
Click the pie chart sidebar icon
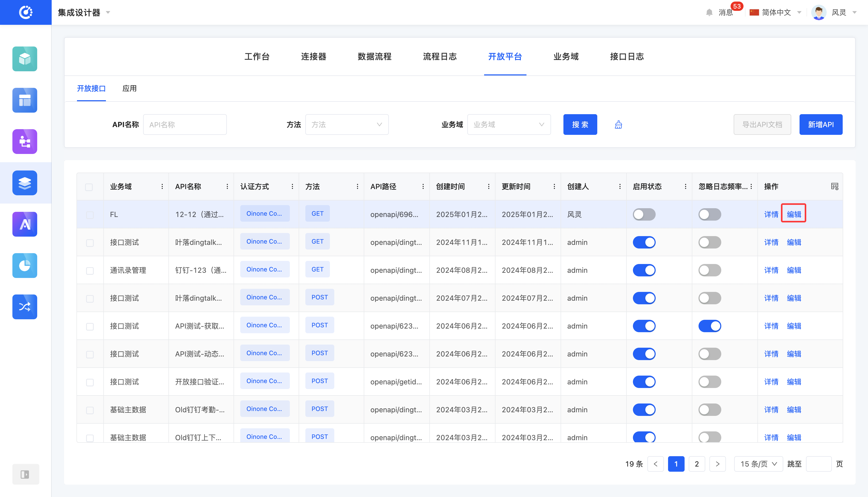25,265
